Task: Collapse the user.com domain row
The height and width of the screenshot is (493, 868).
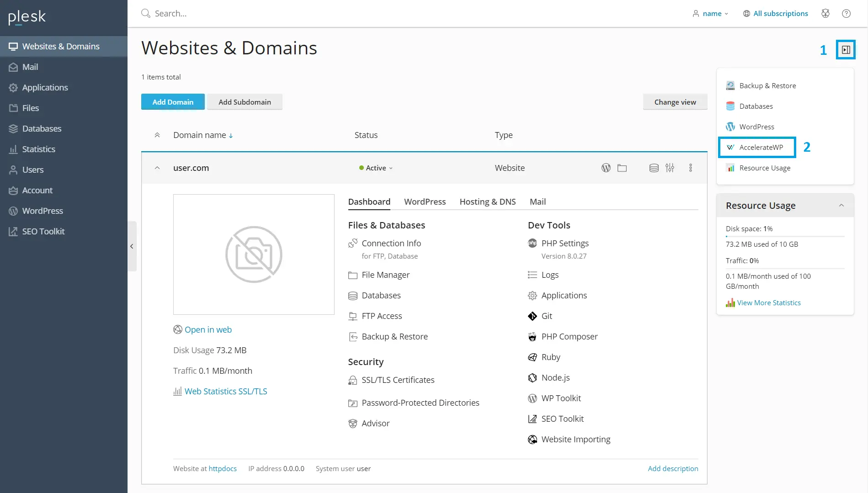Action: click(157, 168)
